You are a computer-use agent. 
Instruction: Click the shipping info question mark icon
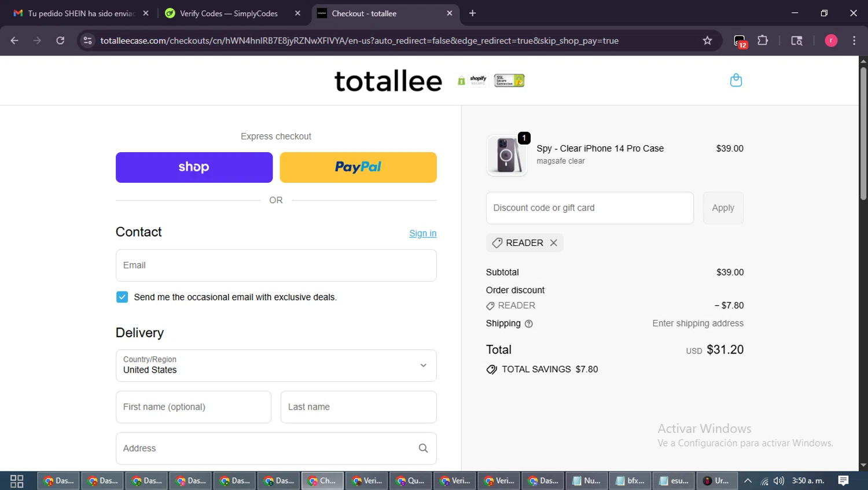point(528,324)
